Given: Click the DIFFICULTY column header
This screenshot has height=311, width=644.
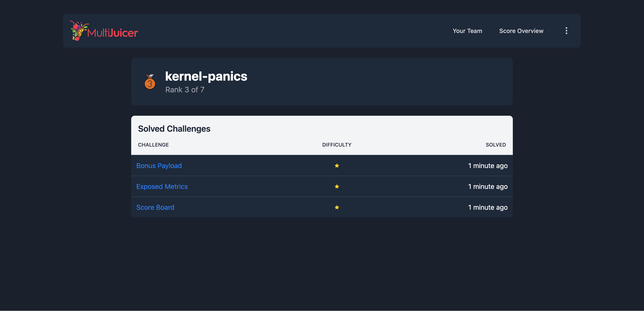Looking at the screenshot, I should tap(336, 145).
